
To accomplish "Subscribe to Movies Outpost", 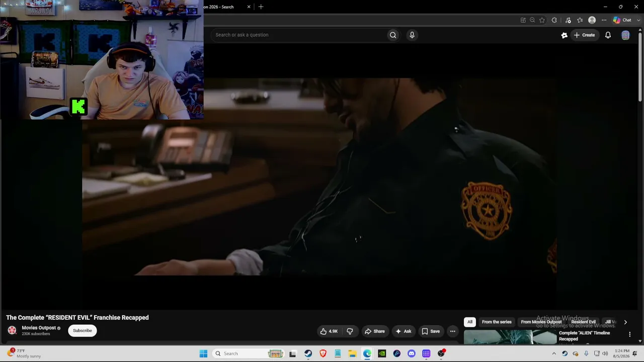I will pyautogui.click(x=82, y=330).
